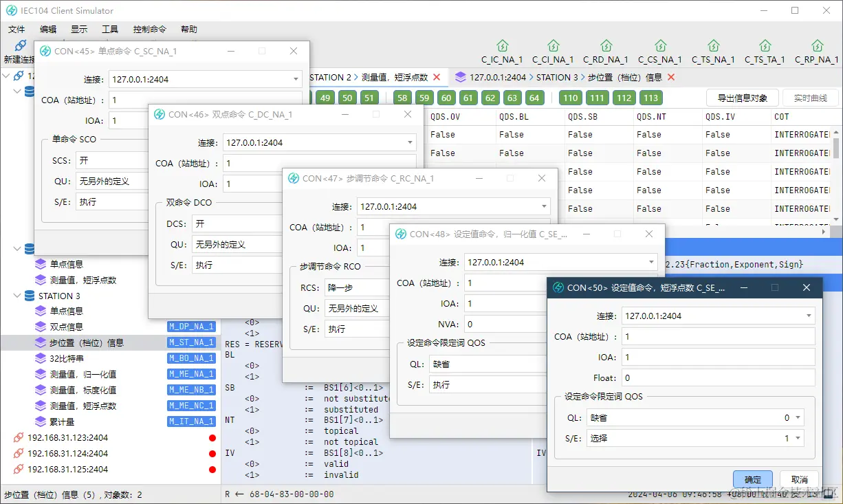Image resolution: width=843 pixels, height=504 pixels.
Task: Click green type button 58
Action: point(402,98)
